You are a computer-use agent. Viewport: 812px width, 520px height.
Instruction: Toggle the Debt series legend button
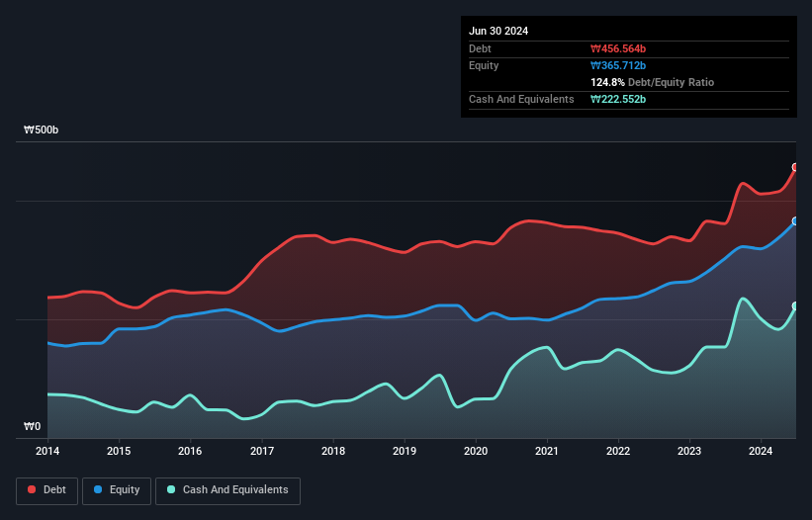click(x=47, y=490)
